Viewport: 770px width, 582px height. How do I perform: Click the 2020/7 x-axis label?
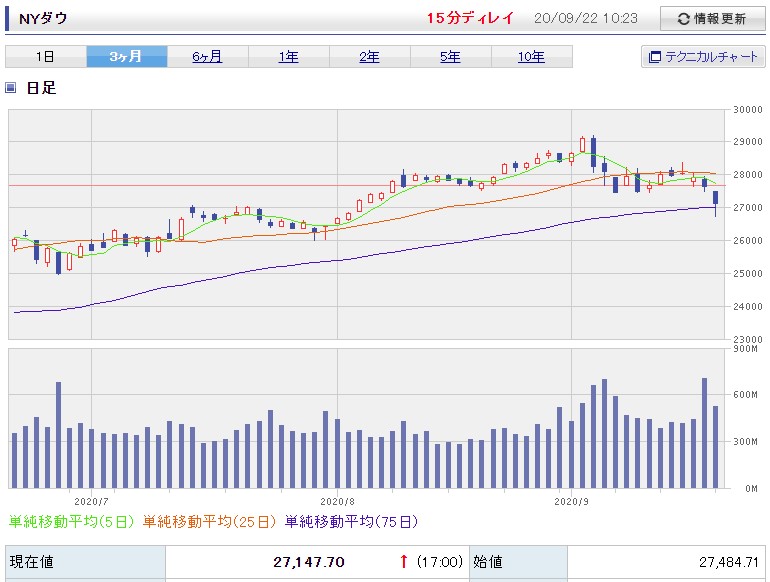pyautogui.click(x=91, y=501)
